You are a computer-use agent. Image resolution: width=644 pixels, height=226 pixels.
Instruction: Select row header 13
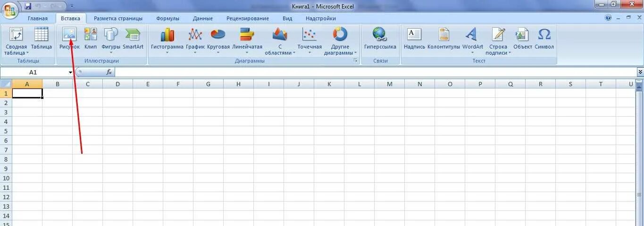(x=6, y=206)
